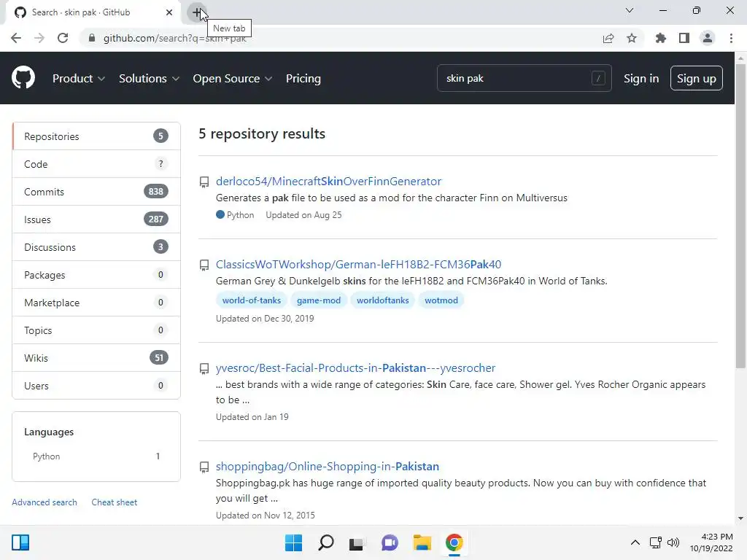Open volume tray icon
The image size is (747, 560).
pos(673,542)
